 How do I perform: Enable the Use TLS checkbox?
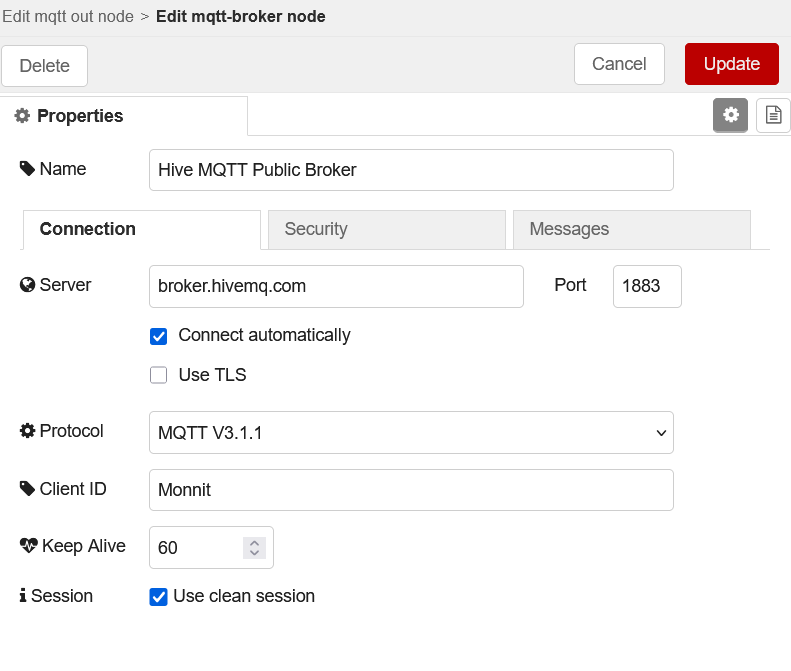[x=158, y=375]
